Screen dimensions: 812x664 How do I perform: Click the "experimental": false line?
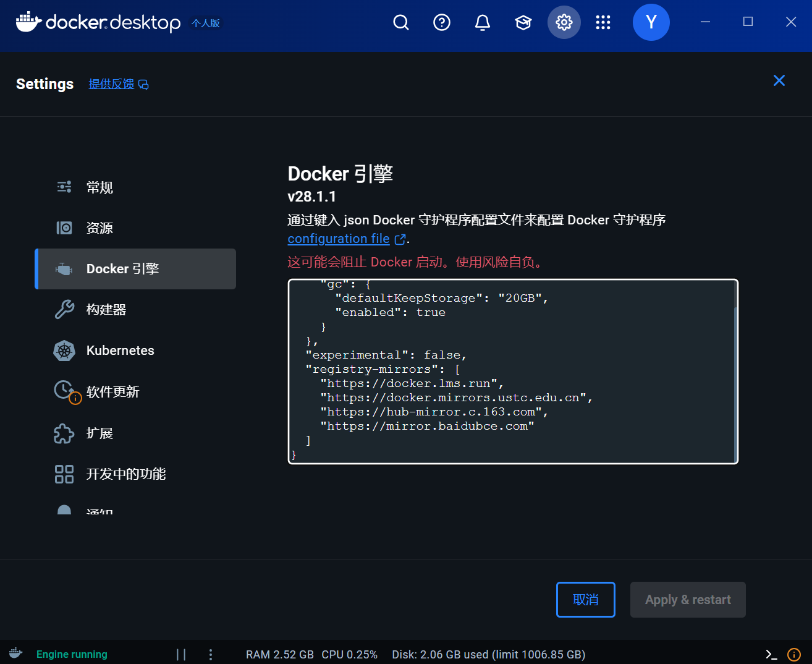point(386,355)
